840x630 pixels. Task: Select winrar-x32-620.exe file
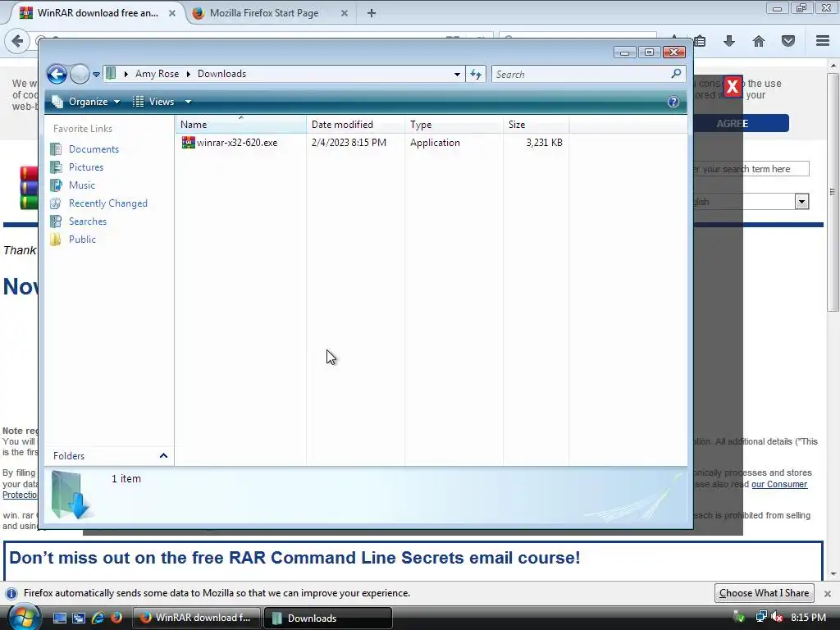coord(237,143)
